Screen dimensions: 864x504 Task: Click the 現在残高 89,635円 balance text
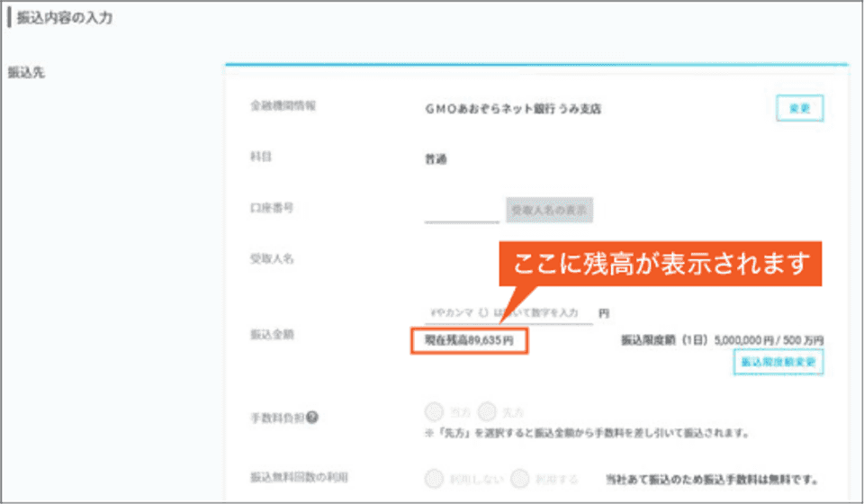pyautogui.click(x=469, y=341)
